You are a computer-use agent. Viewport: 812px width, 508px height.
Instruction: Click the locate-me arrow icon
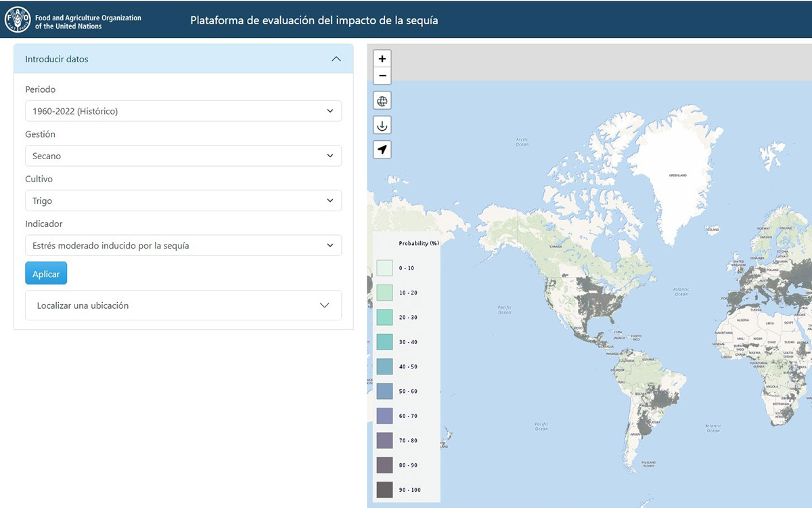point(382,150)
